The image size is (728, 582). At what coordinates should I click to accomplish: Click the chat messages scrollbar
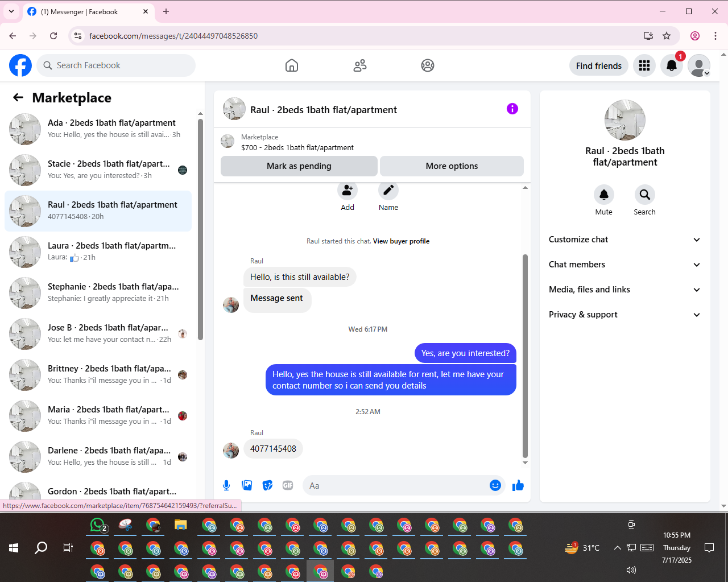point(525,356)
